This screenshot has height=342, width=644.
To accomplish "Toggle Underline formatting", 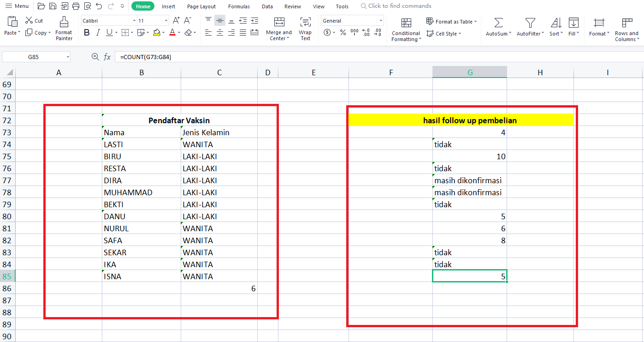I will pos(109,33).
